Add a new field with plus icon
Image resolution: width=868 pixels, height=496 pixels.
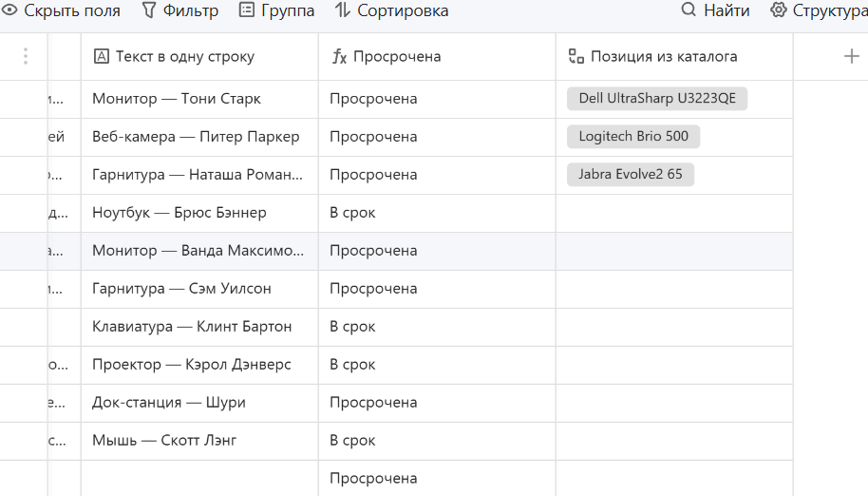point(852,56)
